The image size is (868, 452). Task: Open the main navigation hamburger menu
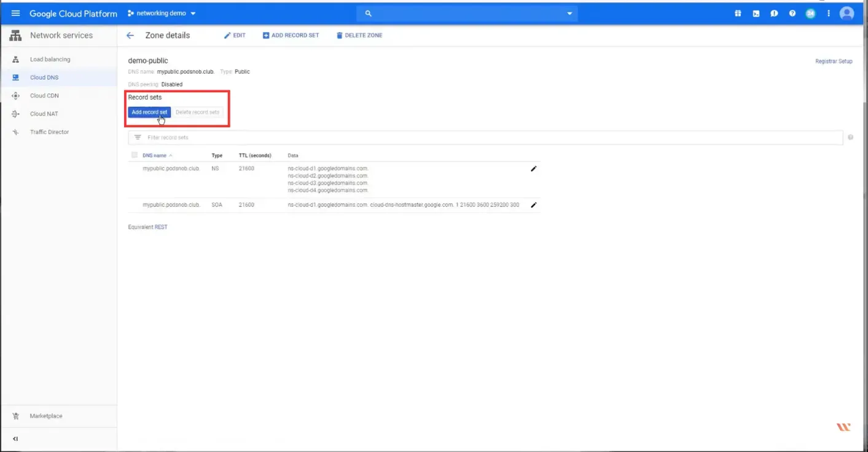pyautogui.click(x=16, y=14)
